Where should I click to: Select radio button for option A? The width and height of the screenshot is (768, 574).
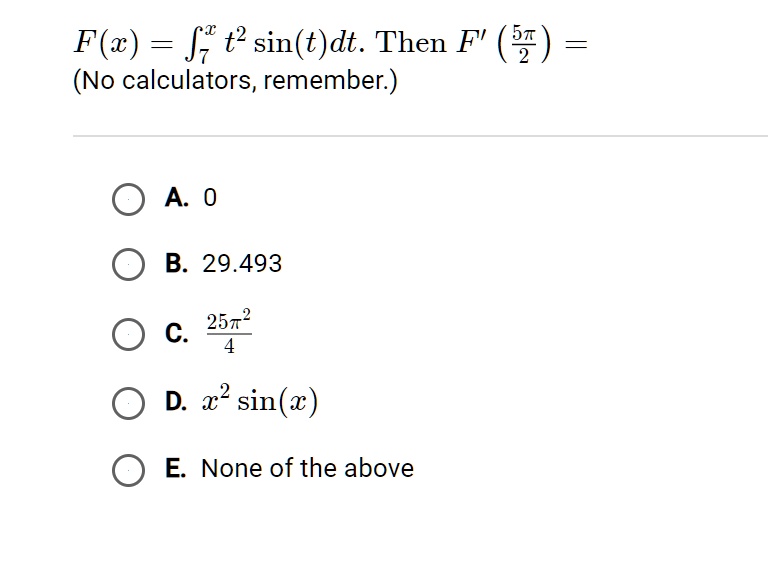coord(128,199)
